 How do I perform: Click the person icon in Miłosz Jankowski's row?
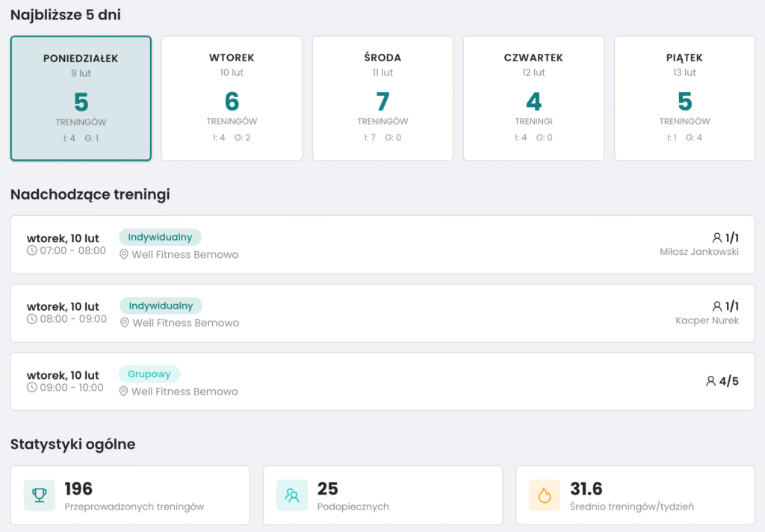(716, 238)
